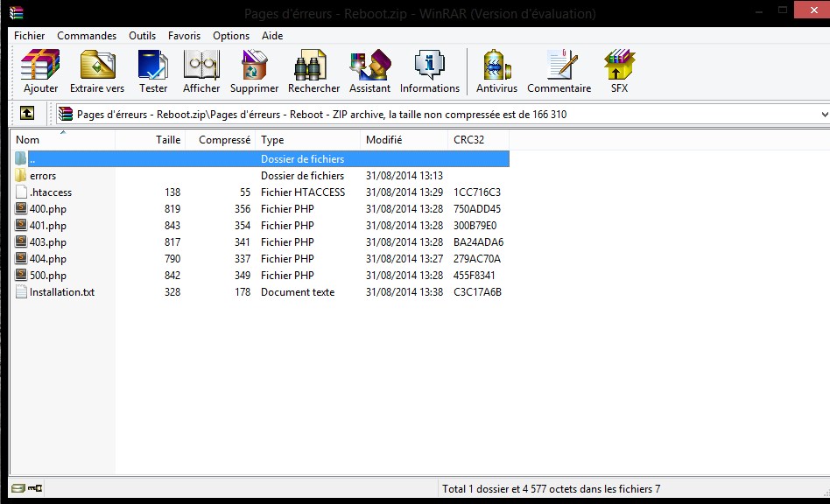Click CRC32 value 1CC716C3
This screenshot has width=830, height=504.
[x=477, y=192]
